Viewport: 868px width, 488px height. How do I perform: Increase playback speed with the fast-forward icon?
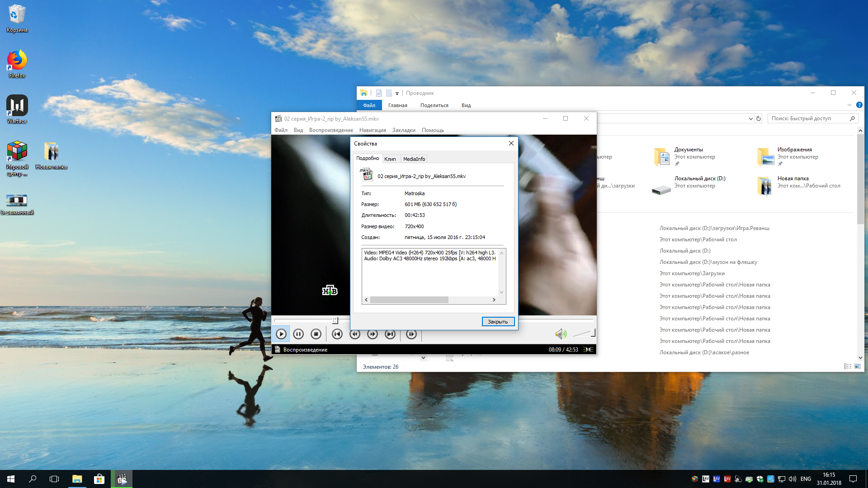click(373, 334)
